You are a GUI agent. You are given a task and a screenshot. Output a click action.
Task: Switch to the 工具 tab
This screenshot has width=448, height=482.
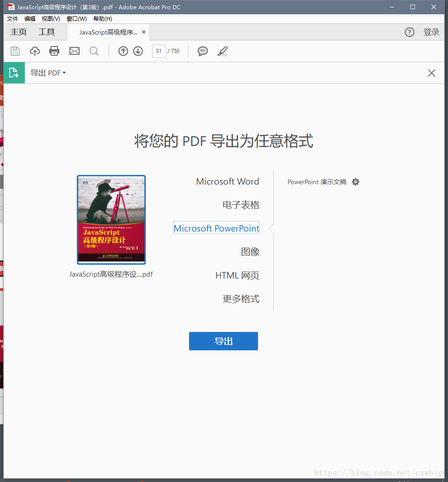click(x=46, y=32)
